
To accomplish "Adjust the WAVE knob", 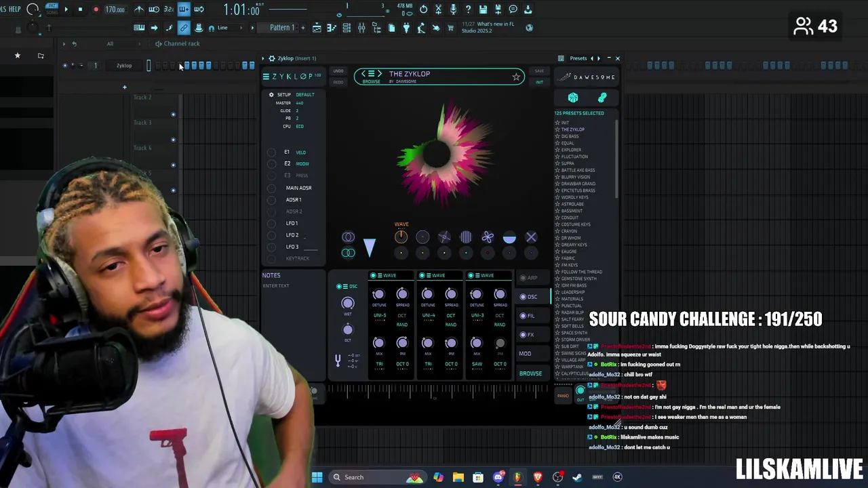I will pos(401,237).
